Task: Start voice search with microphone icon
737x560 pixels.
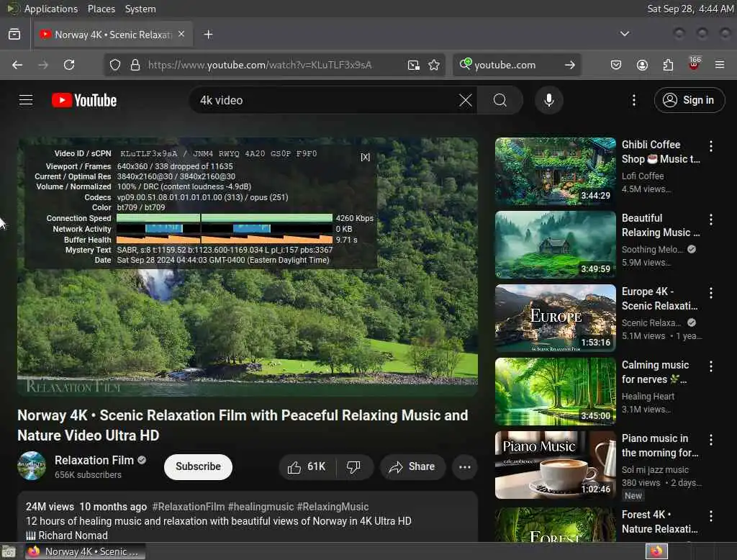Action: tap(549, 100)
